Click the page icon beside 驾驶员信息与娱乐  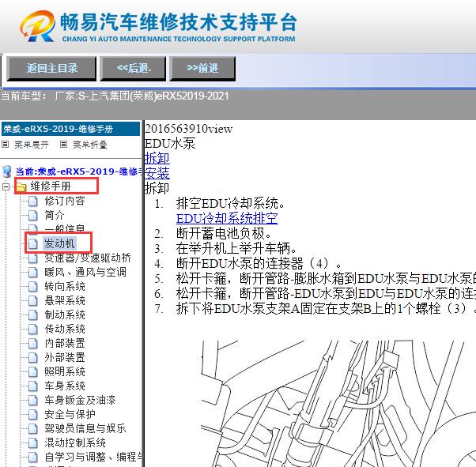pos(32,429)
